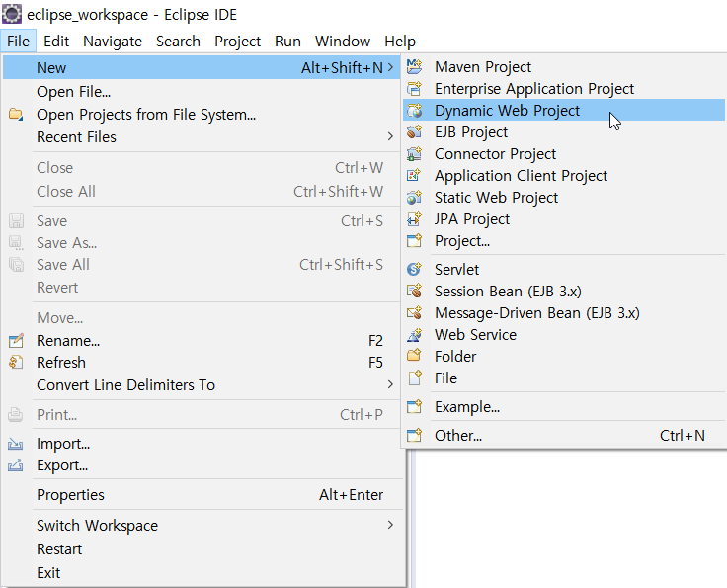The image size is (727, 588).
Task: Click the JPA Project icon
Action: click(x=414, y=218)
